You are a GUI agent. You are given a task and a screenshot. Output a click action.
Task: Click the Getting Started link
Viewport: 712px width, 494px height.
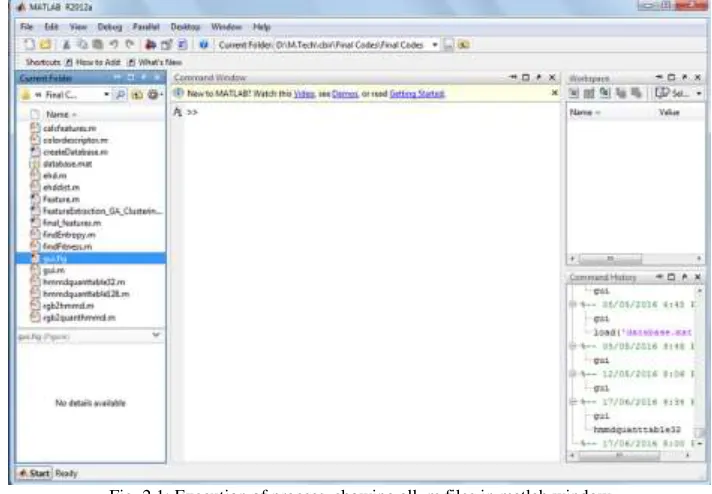click(x=417, y=94)
